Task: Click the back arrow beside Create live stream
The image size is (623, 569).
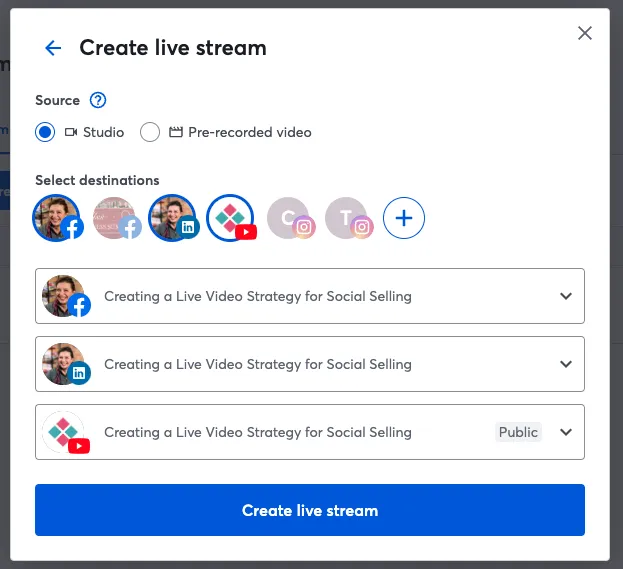Action: tap(53, 48)
